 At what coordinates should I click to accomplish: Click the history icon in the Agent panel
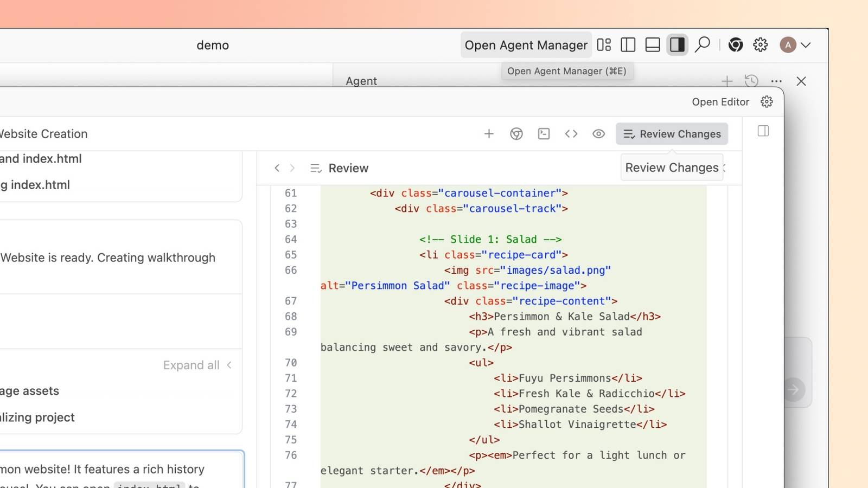[751, 81]
